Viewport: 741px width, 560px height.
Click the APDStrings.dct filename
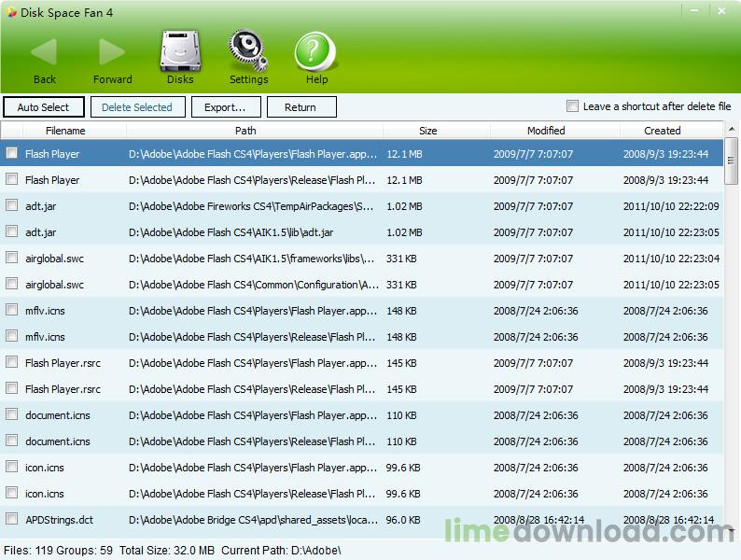[59, 520]
